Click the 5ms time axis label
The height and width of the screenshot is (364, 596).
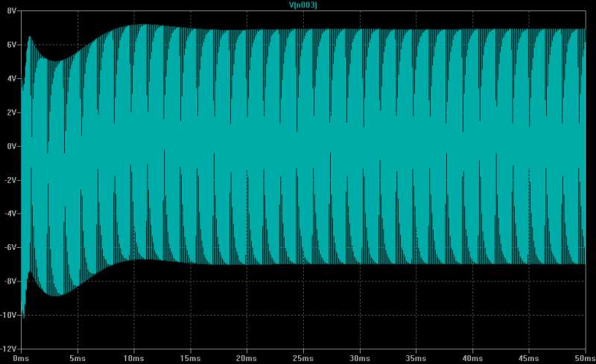pos(77,358)
